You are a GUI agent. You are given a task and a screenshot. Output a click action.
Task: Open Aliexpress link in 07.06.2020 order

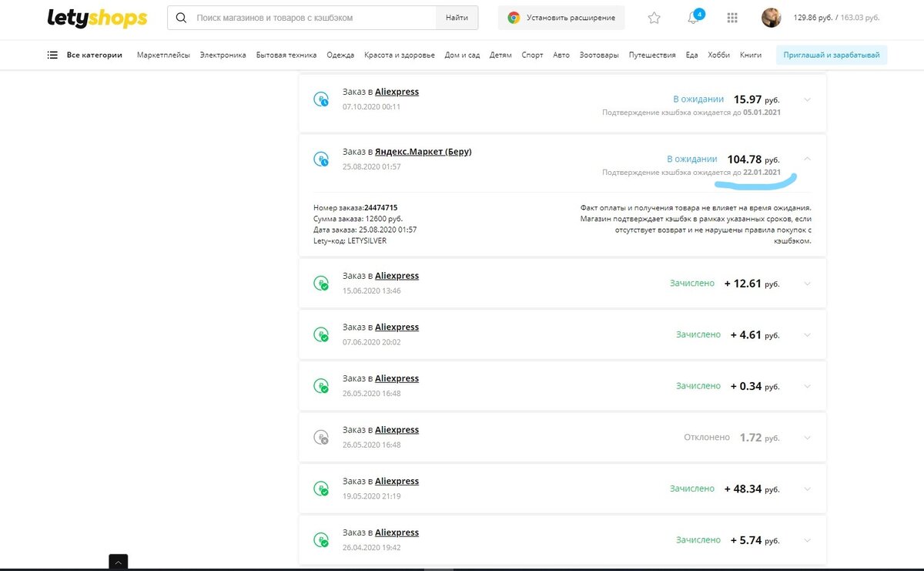[397, 327]
